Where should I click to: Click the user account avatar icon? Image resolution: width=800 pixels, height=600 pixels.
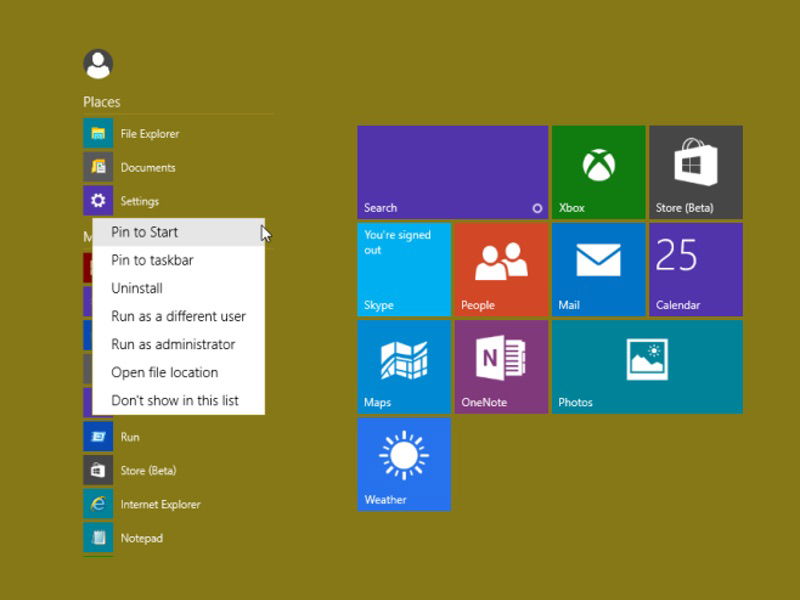(x=98, y=64)
